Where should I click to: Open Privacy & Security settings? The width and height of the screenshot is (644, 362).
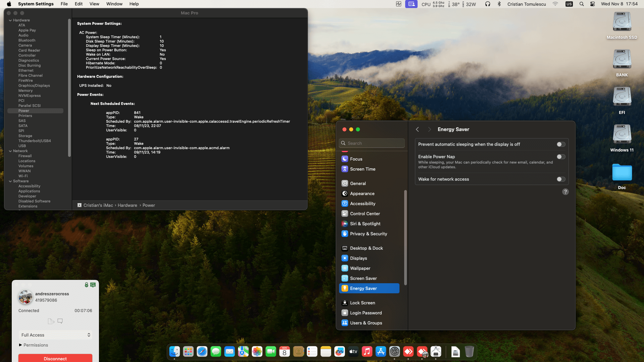pos(368,234)
